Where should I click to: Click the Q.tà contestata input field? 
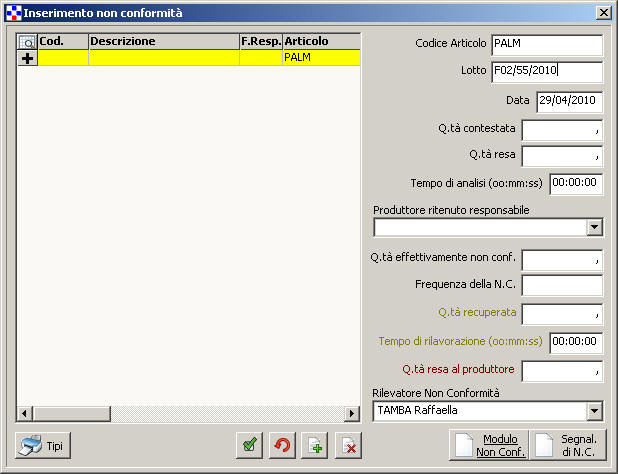click(562, 129)
